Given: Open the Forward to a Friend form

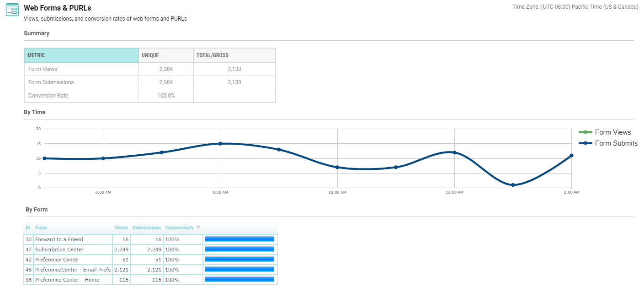Looking at the screenshot, I should coord(59,239).
